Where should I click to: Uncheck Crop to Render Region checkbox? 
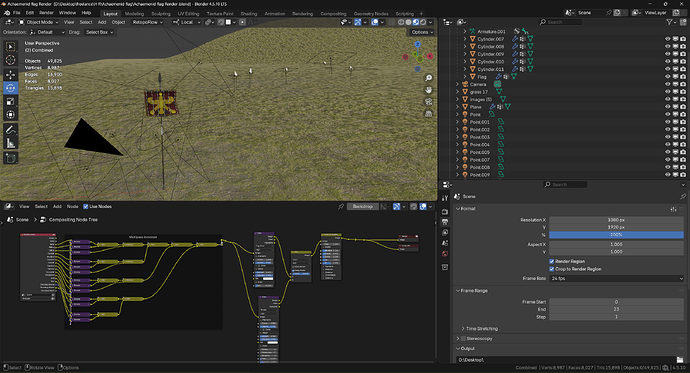[x=551, y=269]
